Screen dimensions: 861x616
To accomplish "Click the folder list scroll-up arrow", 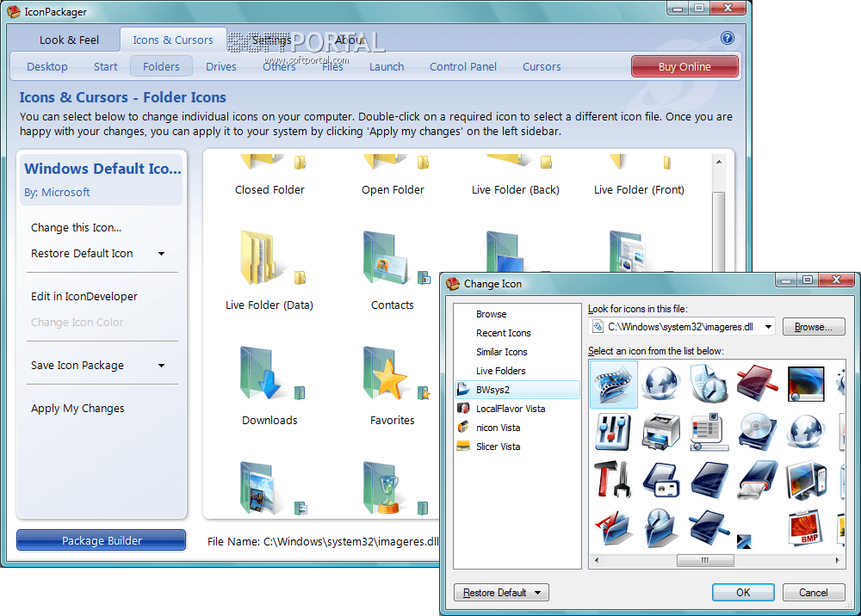I will click(719, 161).
